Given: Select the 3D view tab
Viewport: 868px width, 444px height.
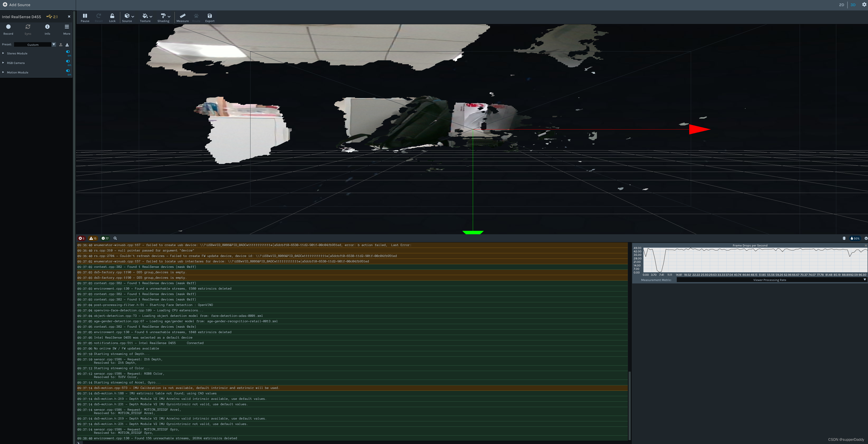Looking at the screenshot, I should tap(853, 5).
